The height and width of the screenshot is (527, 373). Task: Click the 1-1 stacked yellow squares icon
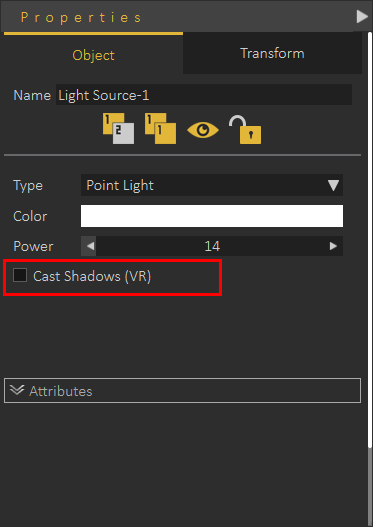click(160, 128)
